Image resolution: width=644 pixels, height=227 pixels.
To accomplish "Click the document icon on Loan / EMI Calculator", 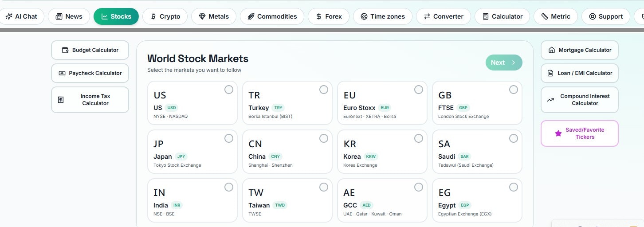I will 550,73.
